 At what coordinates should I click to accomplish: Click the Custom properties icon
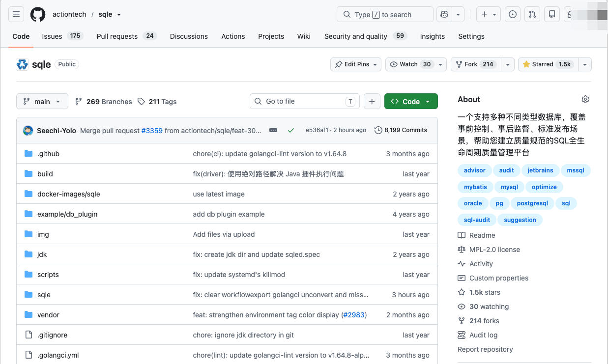pyautogui.click(x=462, y=278)
